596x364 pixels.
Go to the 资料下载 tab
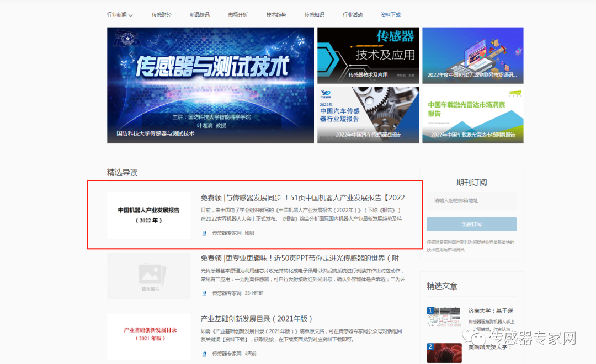[391, 15]
